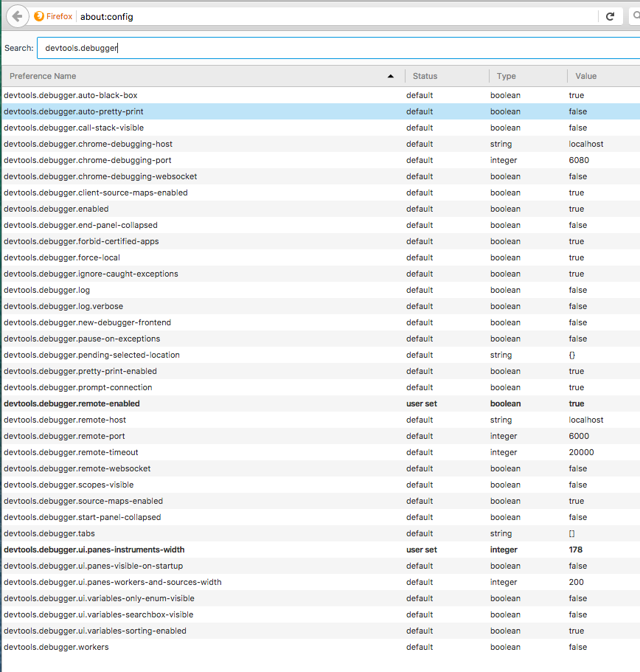The image size is (640, 672).
Task: Select devtools.debugger.workers preference
Action: coord(321,647)
